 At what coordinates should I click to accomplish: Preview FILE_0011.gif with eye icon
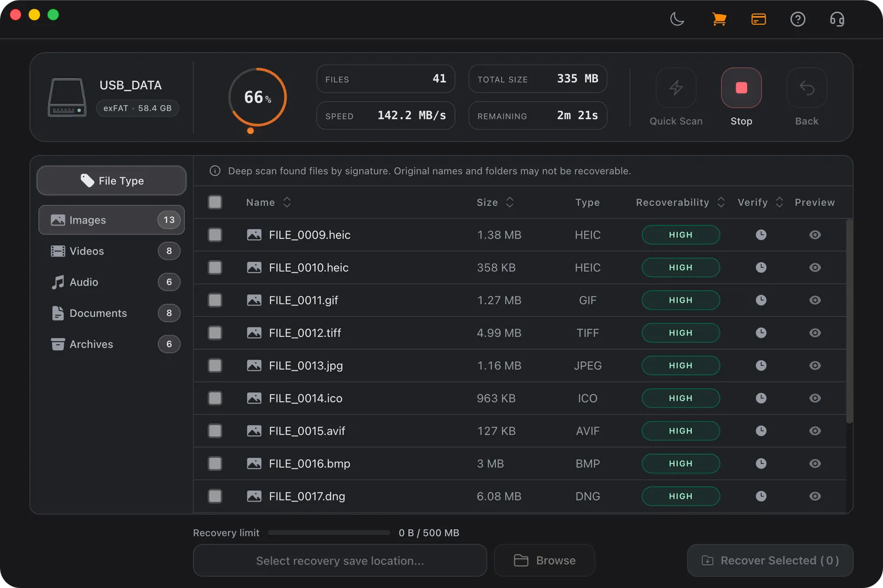[815, 300]
